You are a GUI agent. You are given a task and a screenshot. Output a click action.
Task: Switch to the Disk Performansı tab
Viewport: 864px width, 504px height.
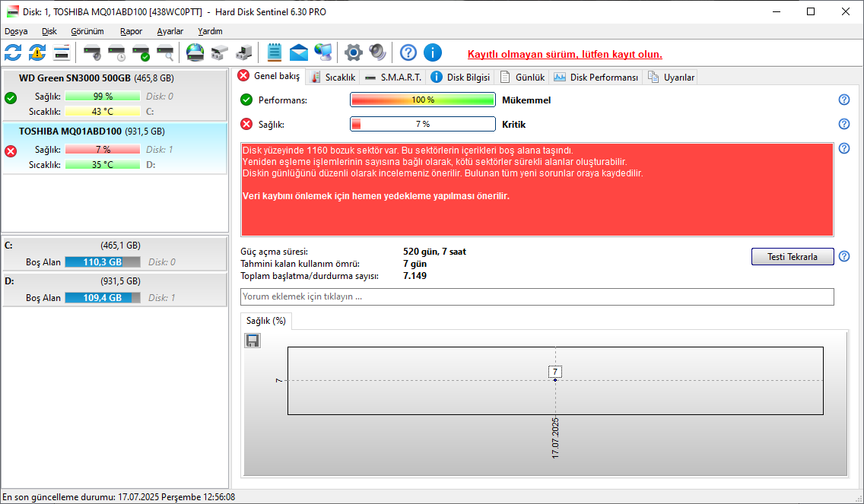click(x=596, y=77)
